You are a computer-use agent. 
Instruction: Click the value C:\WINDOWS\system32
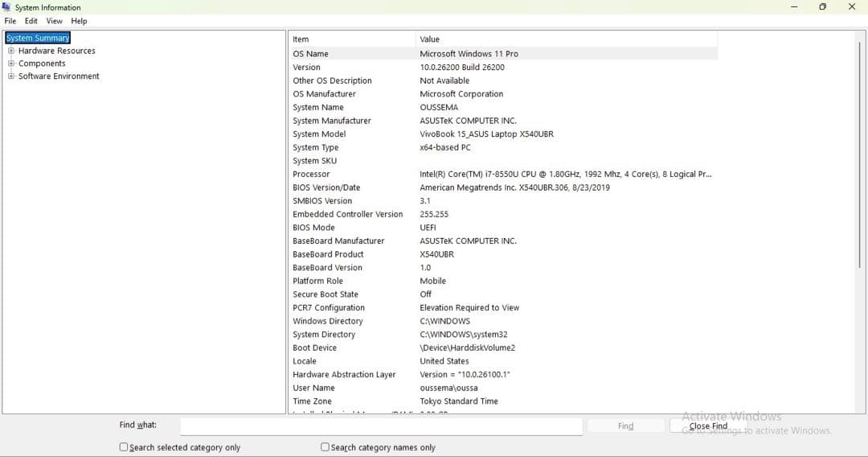464,334
